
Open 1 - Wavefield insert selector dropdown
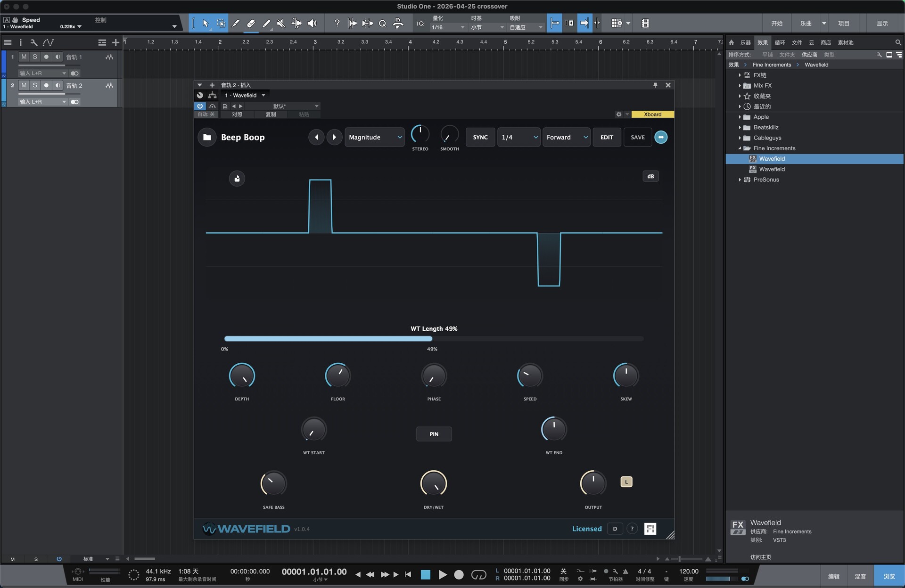click(x=245, y=95)
